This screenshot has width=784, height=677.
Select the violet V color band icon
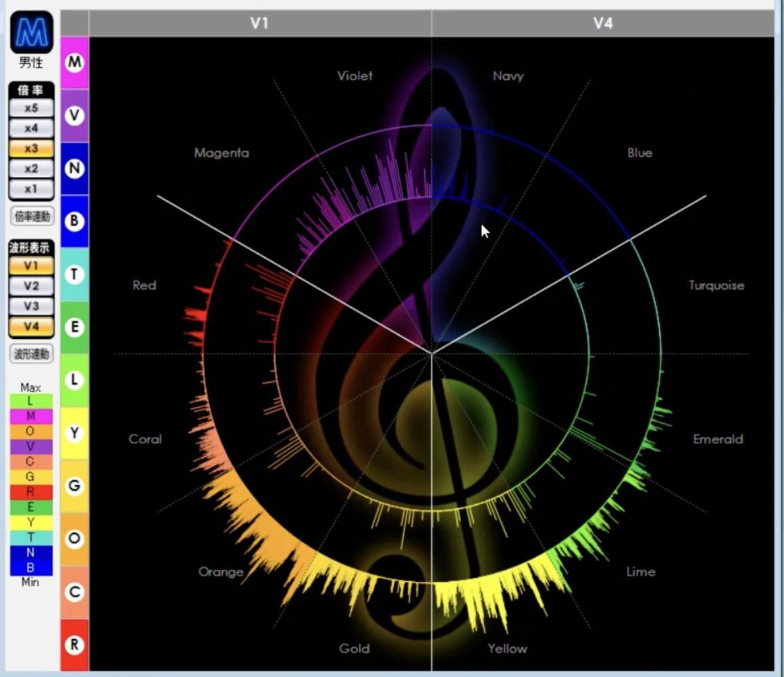(x=74, y=115)
